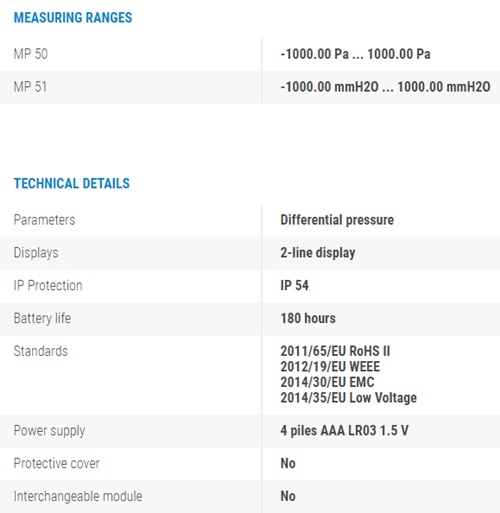Click the TECHNICAL DETAILS heading
The height and width of the screenshot is (513, 500).
(x=72, y=183)
